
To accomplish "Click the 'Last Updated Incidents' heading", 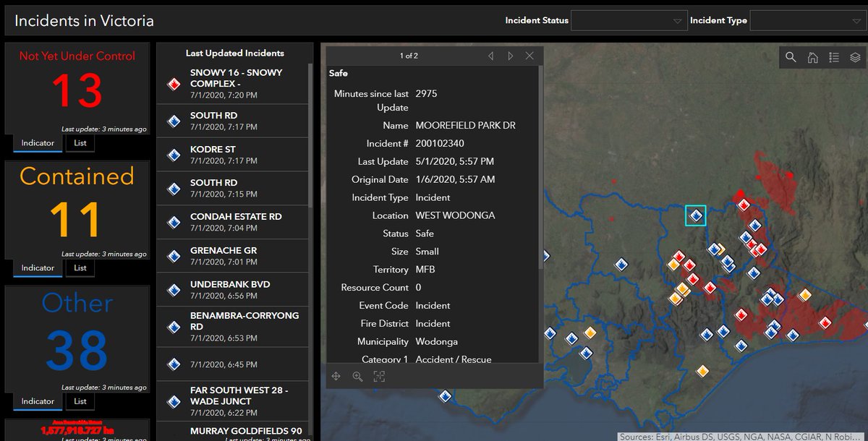I will pyautogui.click(x=235, y=53).
